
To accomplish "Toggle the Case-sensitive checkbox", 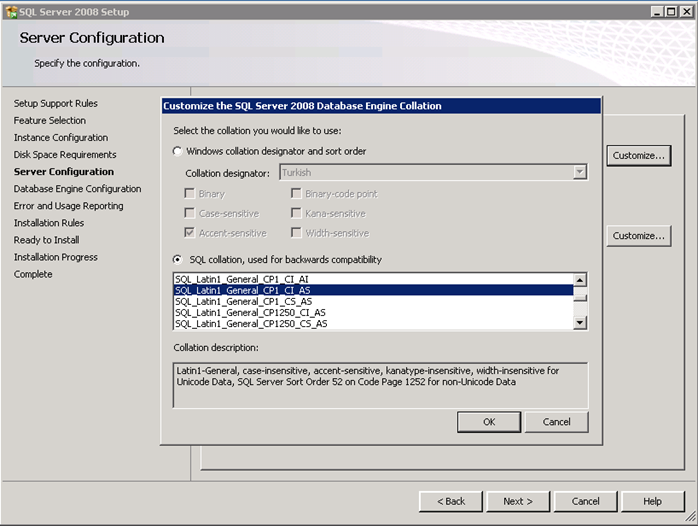I will click(190, 213).
